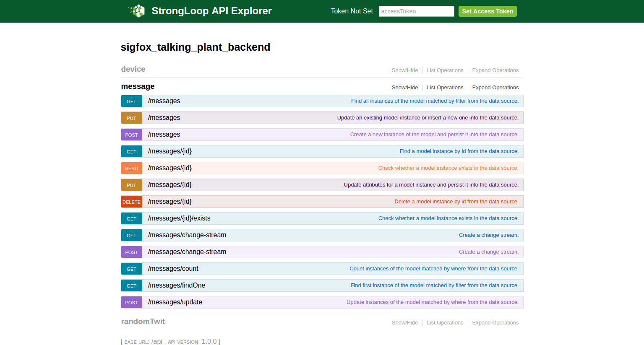Click Expand Operations for randomTwit
The image size is (644, 345).
pyautogui.click(x=495, y=323)
